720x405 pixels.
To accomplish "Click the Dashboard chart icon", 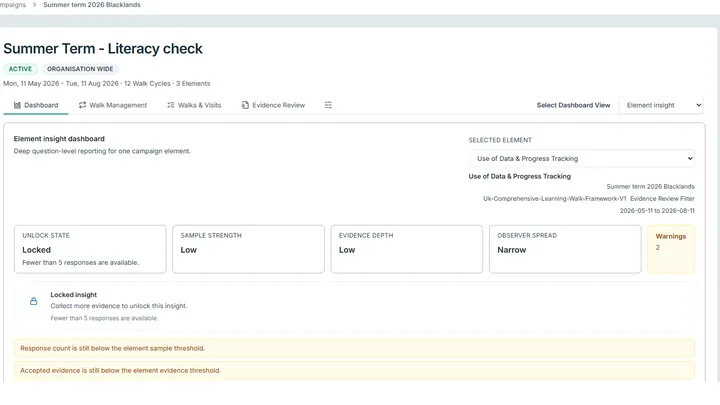I will pos(17,105).
